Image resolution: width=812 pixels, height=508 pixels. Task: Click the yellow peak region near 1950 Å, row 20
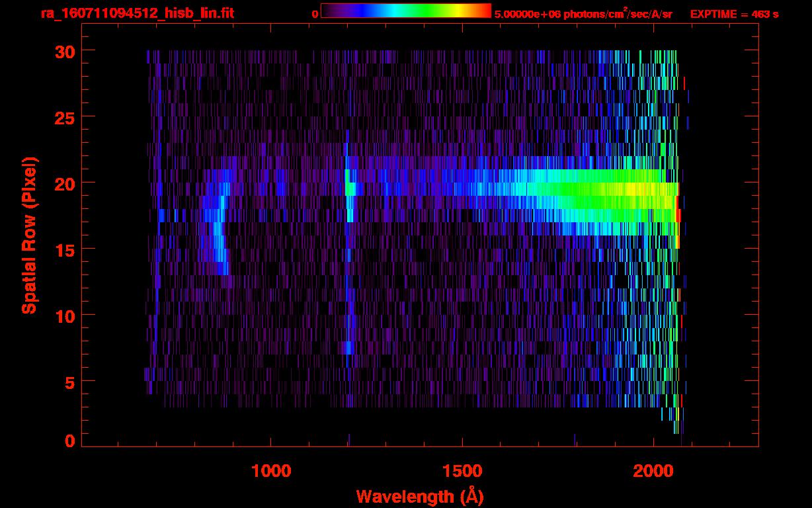tap(635, 189)
